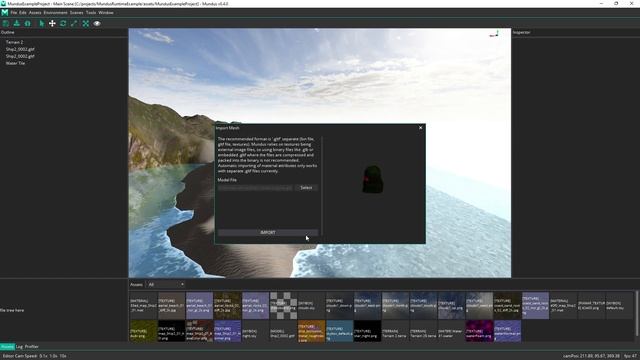
Task: Click the model preview in Import Mesh dialog
Action: [x=373, y=180]
